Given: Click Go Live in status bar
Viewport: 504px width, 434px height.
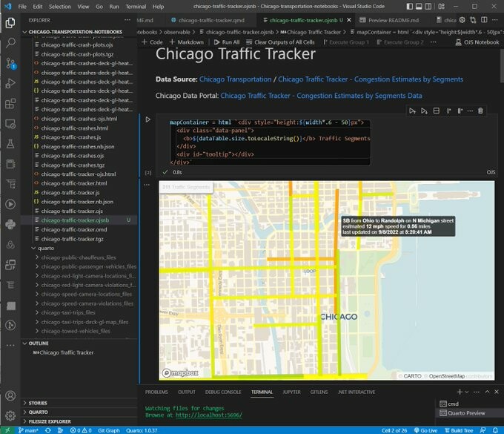Looking at the screenshot, I should coord(425,430).
